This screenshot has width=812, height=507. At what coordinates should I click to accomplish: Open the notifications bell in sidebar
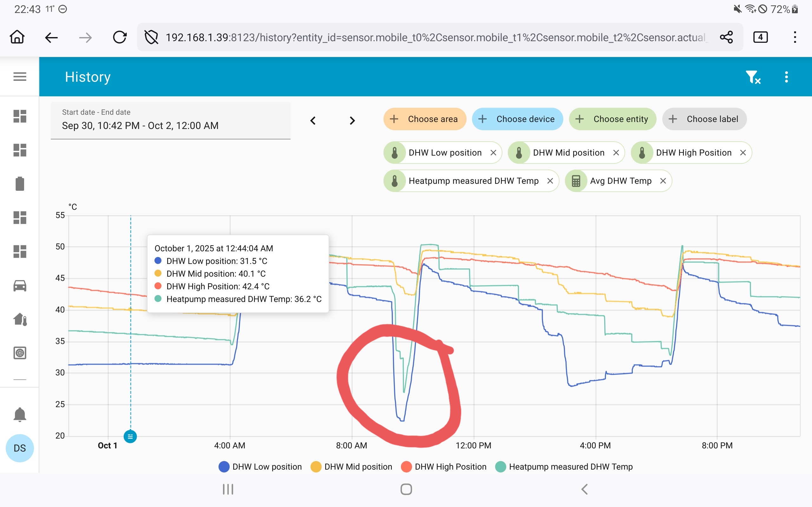tap(19, 414)
